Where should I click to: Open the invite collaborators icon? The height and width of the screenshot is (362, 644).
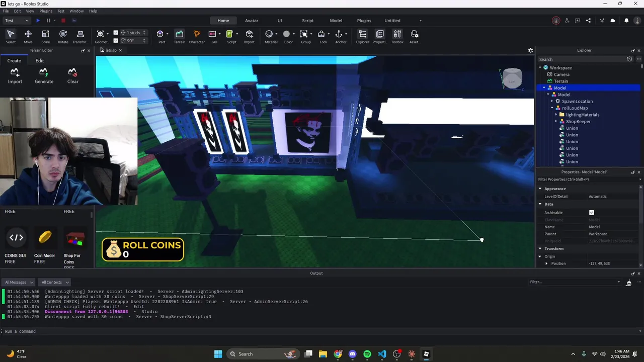click(567, 21)
